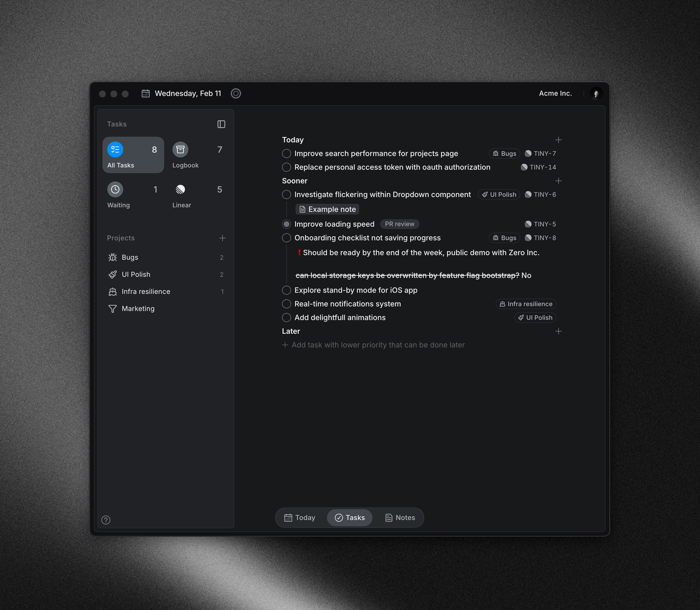Switch to the Today tab
Screen dimensions: 700x610
[x=300, y=517]
